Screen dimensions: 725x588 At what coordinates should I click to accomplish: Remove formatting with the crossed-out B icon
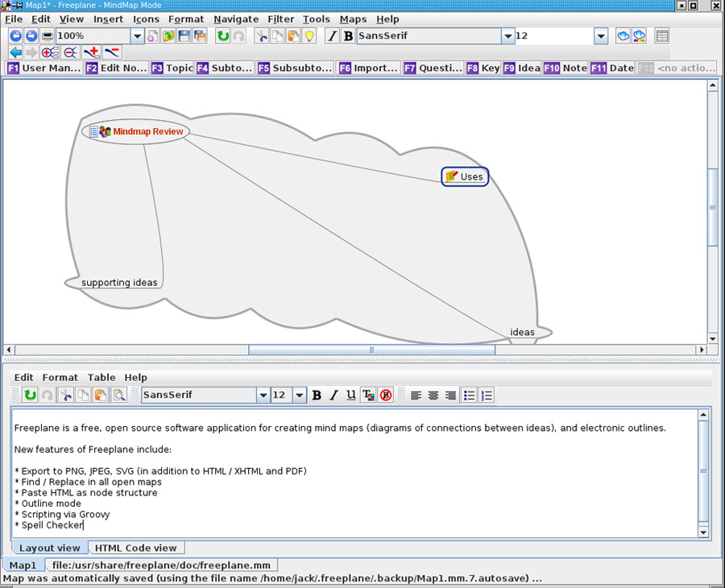(386, 395)
